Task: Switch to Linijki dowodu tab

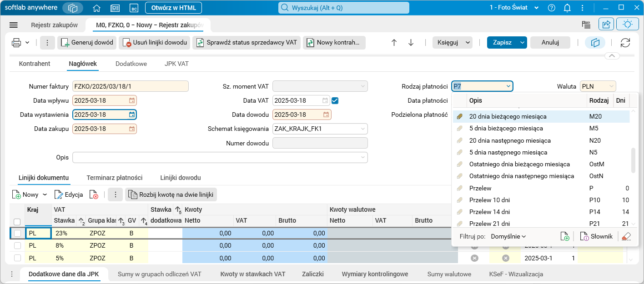Action: point(181,178)
